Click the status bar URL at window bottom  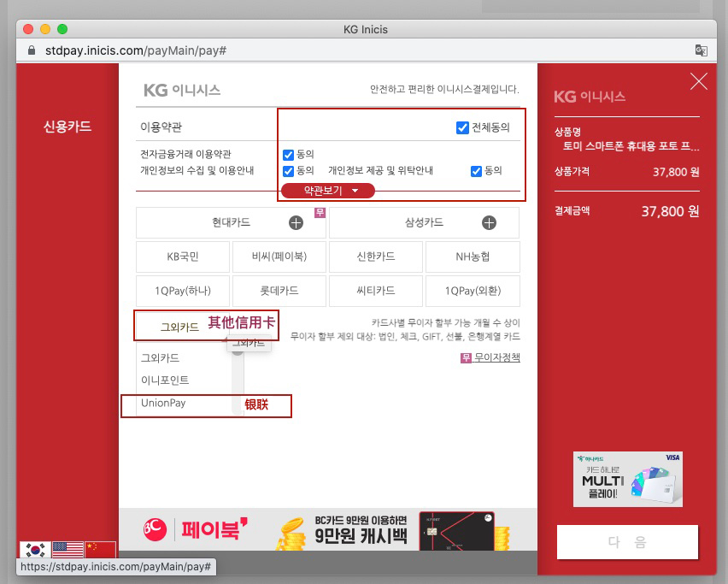point(115,567)
